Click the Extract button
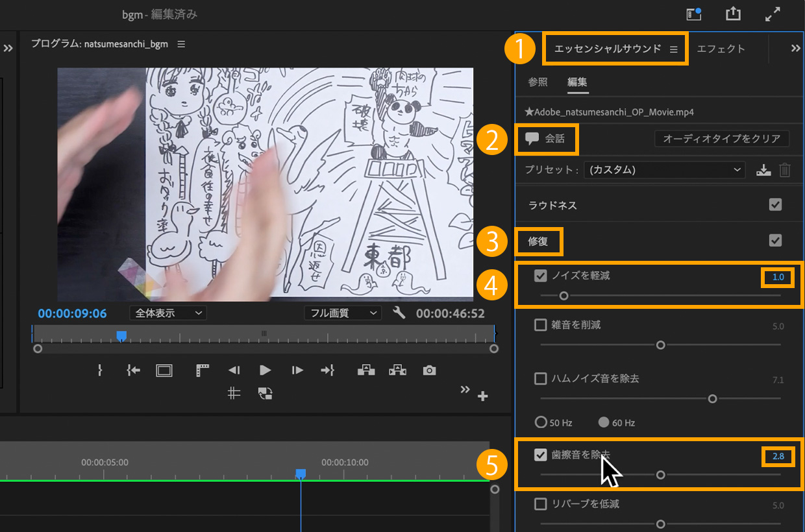The image size is (805, 532). coord(397,370)
